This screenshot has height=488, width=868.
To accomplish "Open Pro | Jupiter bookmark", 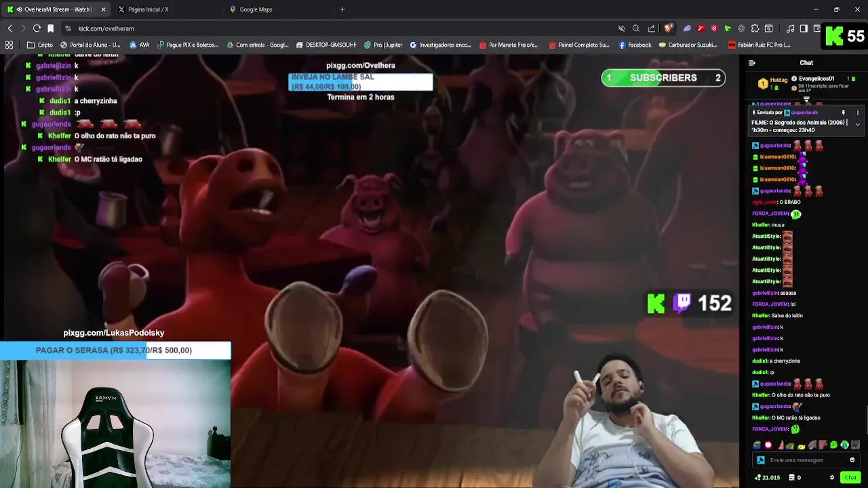I will 382,45.
